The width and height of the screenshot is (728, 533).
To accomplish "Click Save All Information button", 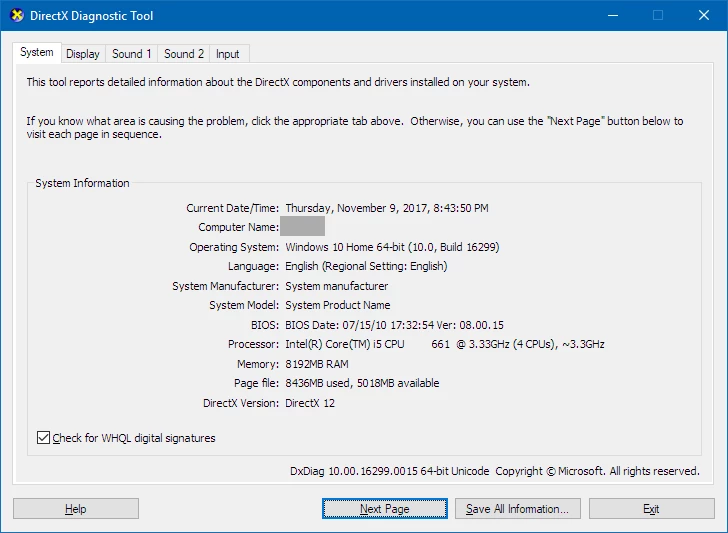I will (x=518, y=509).
